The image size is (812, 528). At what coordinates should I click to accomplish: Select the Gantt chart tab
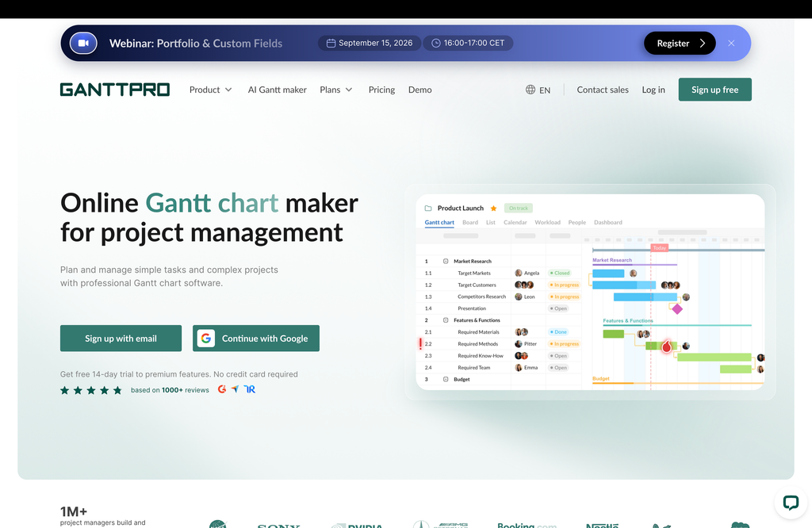point(439,223)
